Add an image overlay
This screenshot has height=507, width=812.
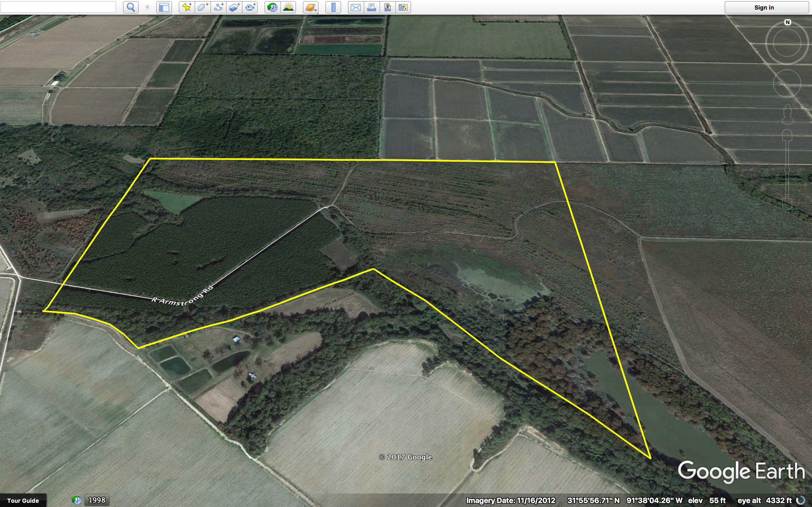tap(234, 7)
